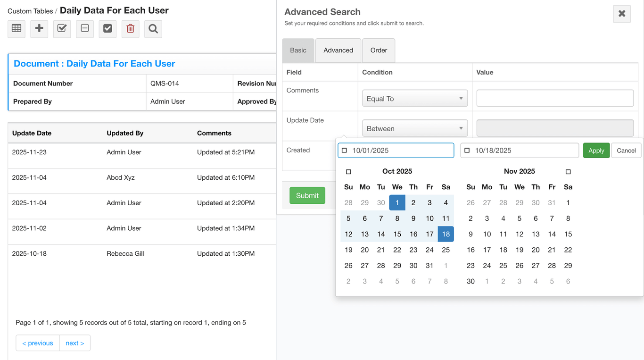Pick the highlighted end date October 18

pyautogui.click(x=446, y=234)
